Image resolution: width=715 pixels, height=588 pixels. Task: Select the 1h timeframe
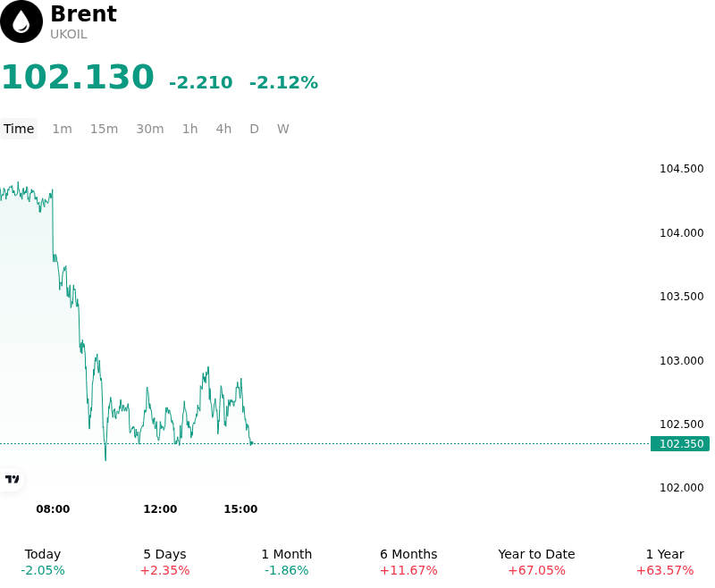tap(190, 129)
